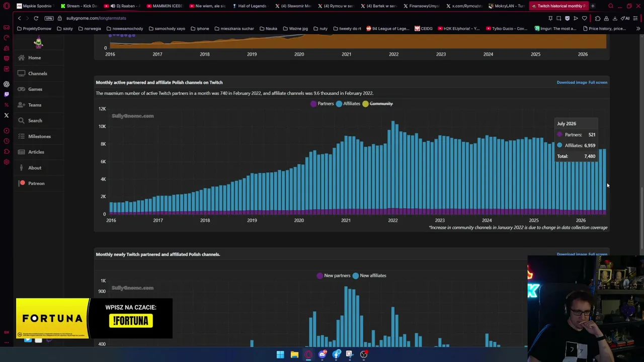
Task: Toggle the Partners legend series
Action: [322, 104]
